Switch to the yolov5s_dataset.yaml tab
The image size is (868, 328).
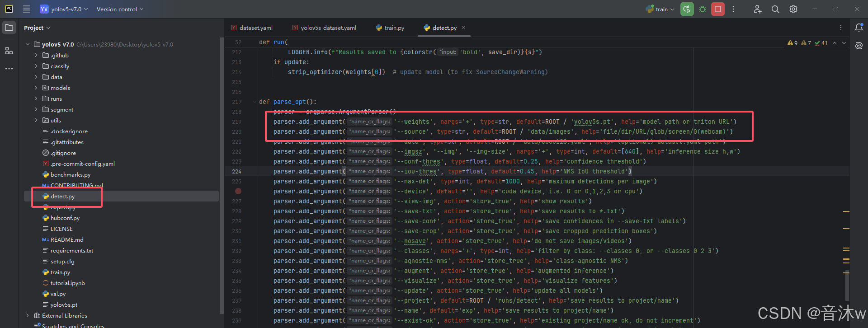(x=325, y=28)
